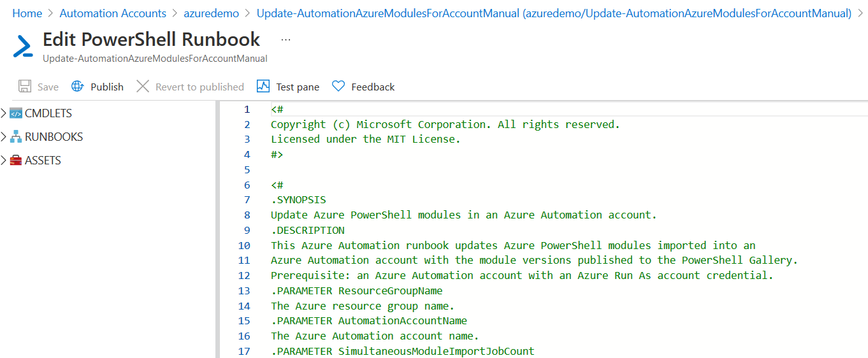Open Automation Accounts breadcrumb link
The image size is (868, 358).
113,13
